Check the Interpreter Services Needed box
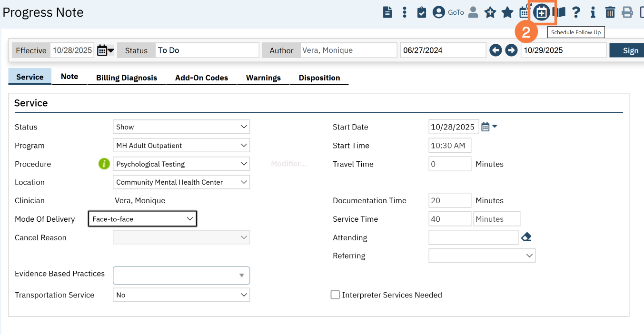644x335 pixels. coord(335,295)
